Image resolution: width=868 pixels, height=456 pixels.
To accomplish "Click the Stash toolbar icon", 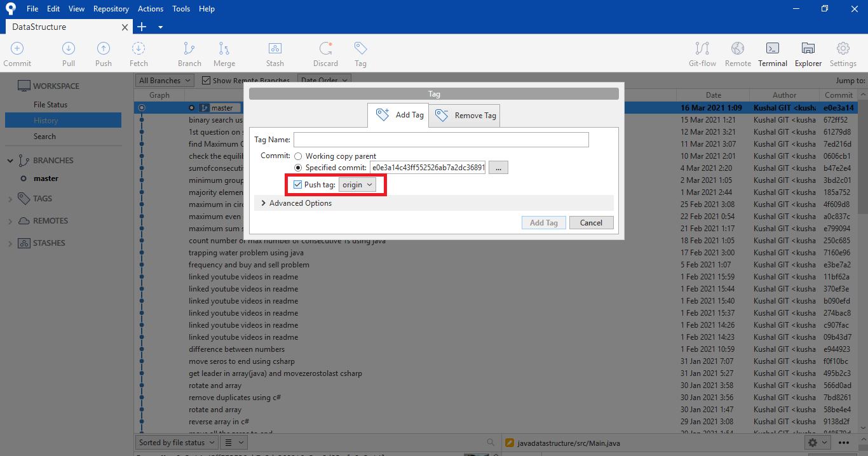I will 275,48.
